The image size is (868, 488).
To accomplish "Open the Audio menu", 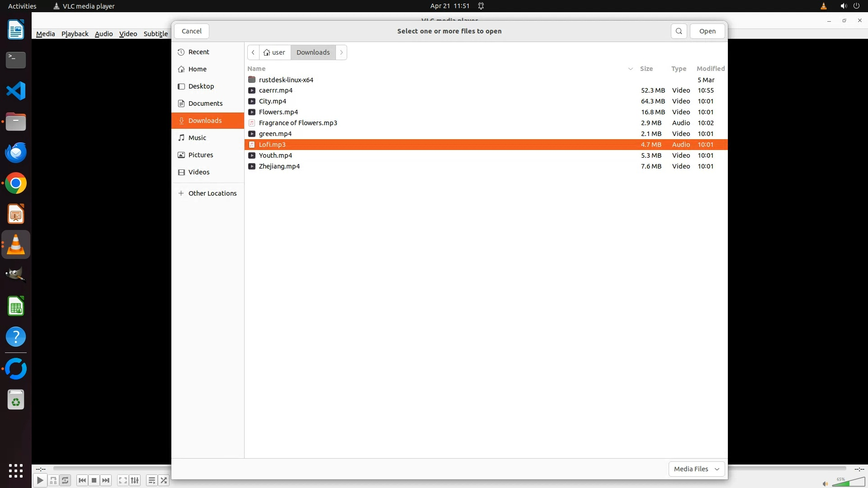I will (104, 34).
